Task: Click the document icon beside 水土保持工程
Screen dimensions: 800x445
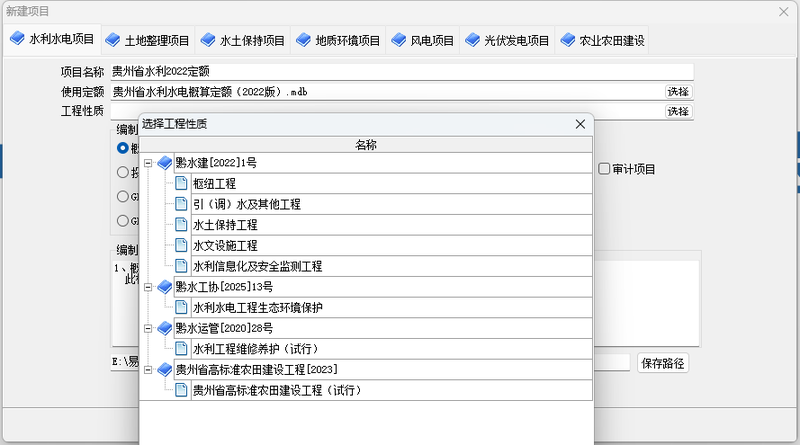Action: [181, 225]
